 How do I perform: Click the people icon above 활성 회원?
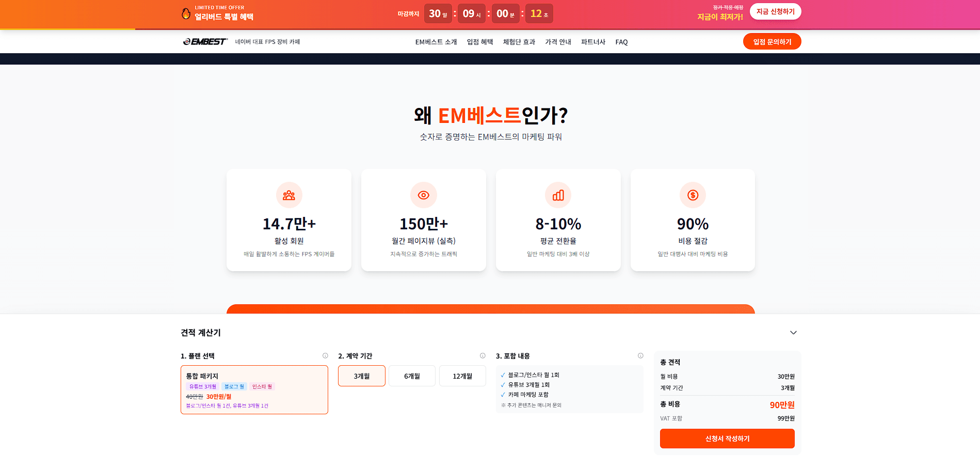pyautogui.click(x=288, y=195)
